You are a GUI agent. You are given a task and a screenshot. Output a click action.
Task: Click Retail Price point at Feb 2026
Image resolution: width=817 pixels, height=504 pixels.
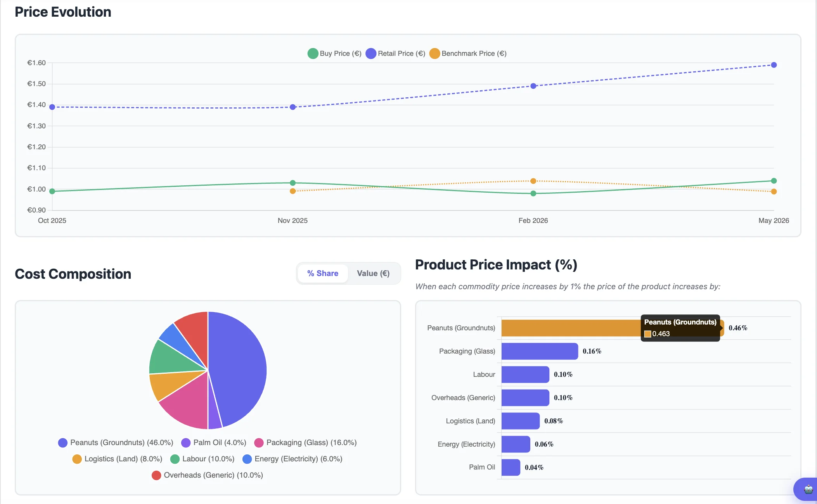533,86
